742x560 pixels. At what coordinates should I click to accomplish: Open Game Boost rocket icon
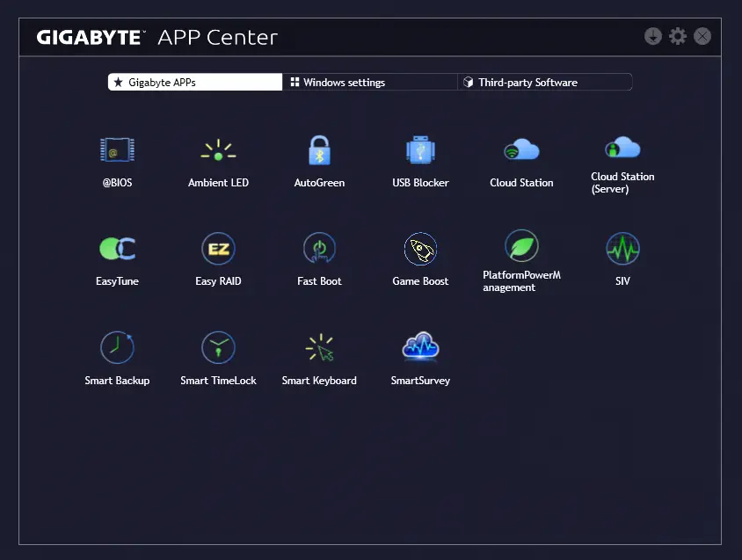coord(420,249)
